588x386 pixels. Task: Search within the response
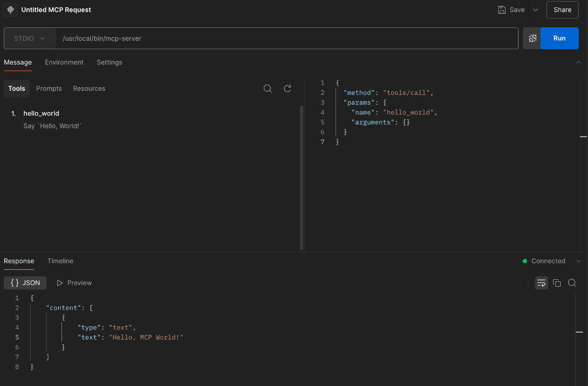click(x=572, y=283)
